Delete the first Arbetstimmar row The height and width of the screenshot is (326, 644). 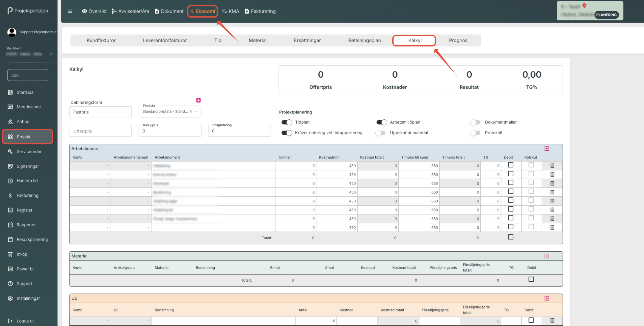(x=552, y=166)
